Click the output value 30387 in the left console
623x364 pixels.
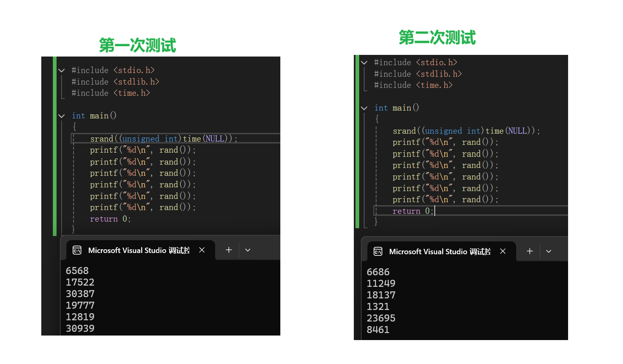[x=80, y=294]
